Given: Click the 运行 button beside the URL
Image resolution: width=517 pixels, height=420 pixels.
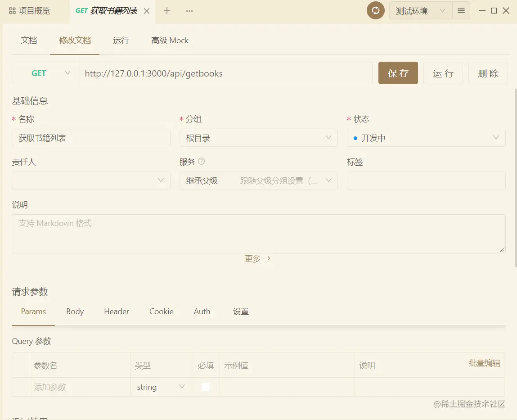Looking at the screenshot, I should (x=443, y=73).
